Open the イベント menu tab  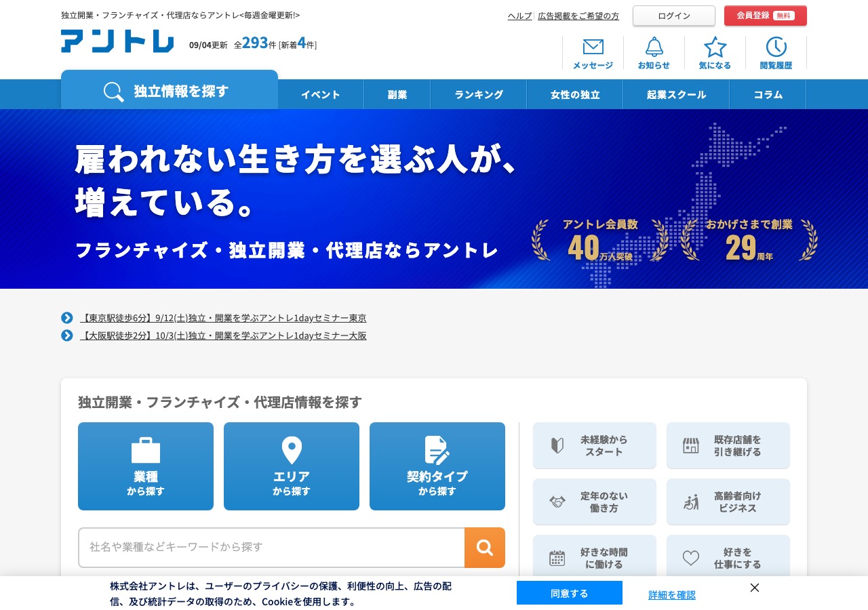[x=321, y=94]
